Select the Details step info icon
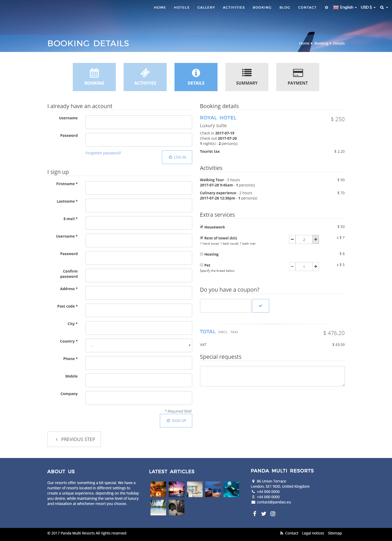The width and height of the screenshot is (392, 541). click(196, 73)
